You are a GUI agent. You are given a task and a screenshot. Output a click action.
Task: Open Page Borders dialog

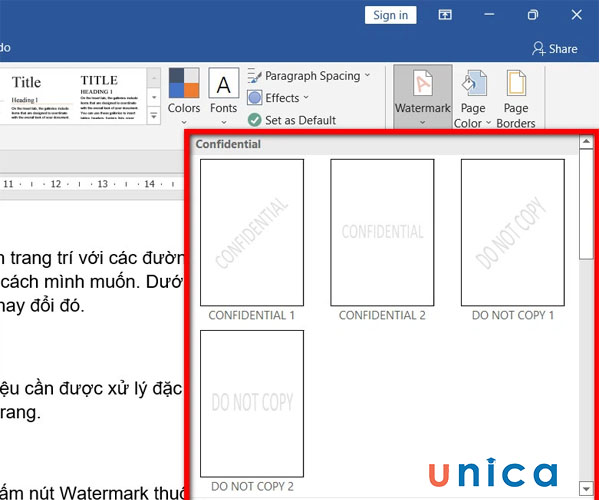click(x=516, y=95)
